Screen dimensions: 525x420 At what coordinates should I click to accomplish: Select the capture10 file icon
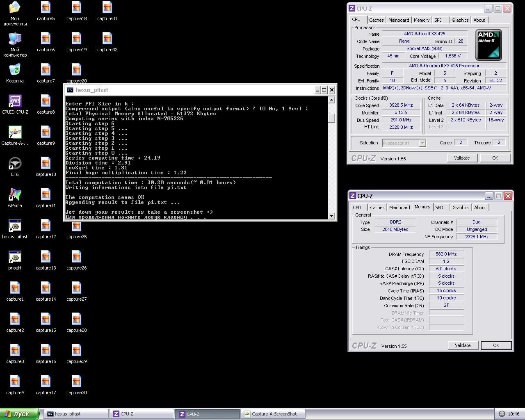coord(46,167)
